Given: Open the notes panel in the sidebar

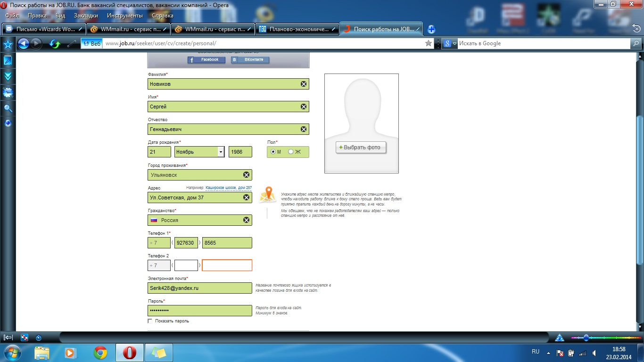Looking at the screenshot, I should coord(8,60).
